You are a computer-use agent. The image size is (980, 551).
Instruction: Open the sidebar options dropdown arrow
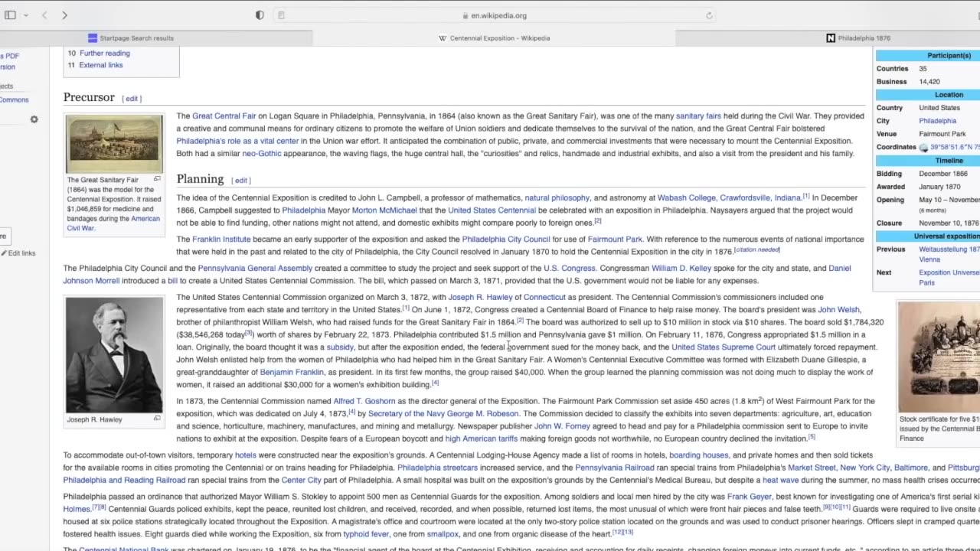click(x=26, y=15)
